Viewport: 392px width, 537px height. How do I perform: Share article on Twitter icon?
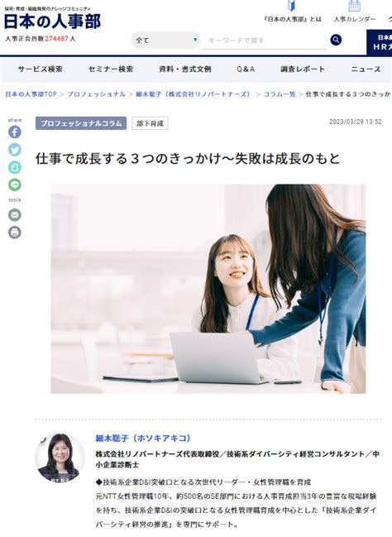[x=15, y=150]
